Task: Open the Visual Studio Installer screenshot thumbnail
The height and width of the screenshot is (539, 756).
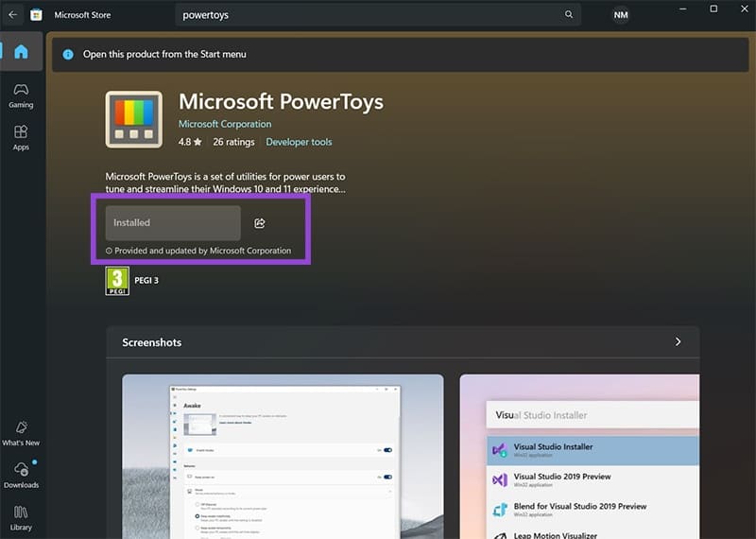Action: click(x=579, y=457)
